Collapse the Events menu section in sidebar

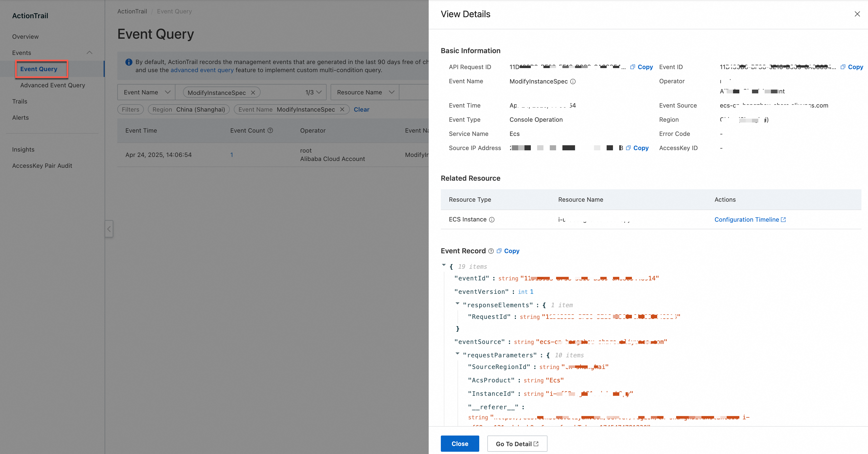(89, 53)
